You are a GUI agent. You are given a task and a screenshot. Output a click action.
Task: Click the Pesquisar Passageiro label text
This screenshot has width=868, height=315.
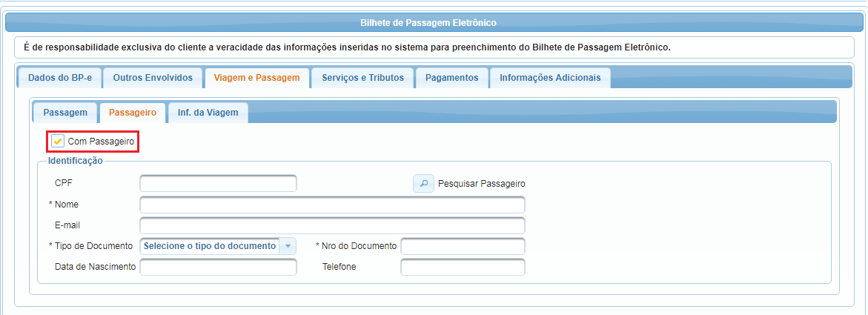click(x=482, y=184)
